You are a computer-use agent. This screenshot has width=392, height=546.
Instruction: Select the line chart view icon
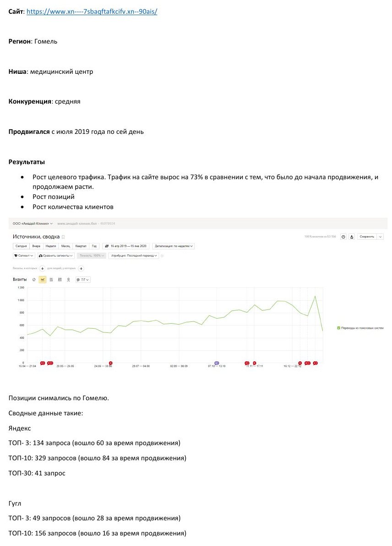(43, 280)
